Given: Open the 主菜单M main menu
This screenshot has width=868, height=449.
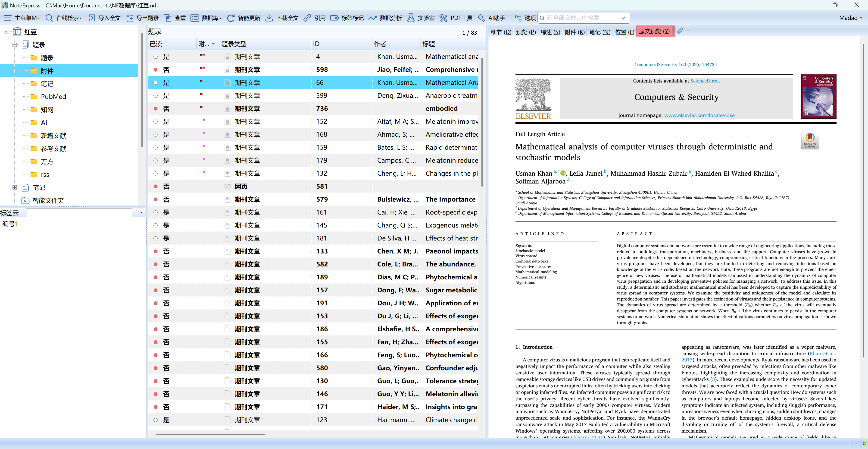Looking at the screenshot, I should pyautogui.click(x=22, y=18).
